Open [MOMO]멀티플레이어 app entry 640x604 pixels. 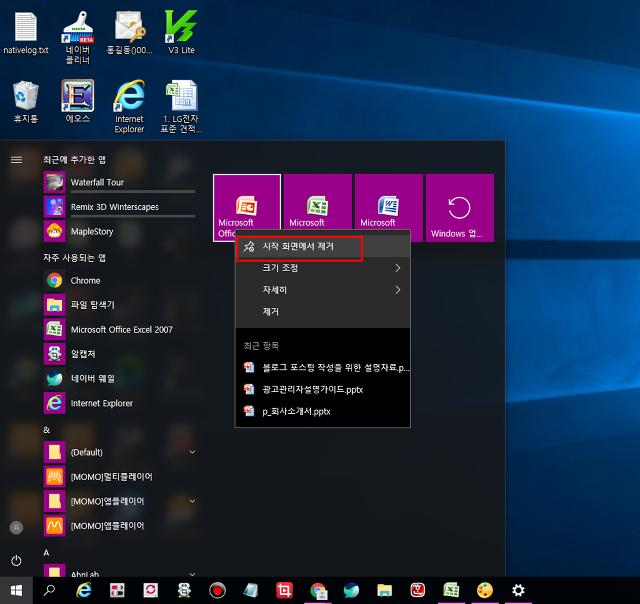point(120,477)
